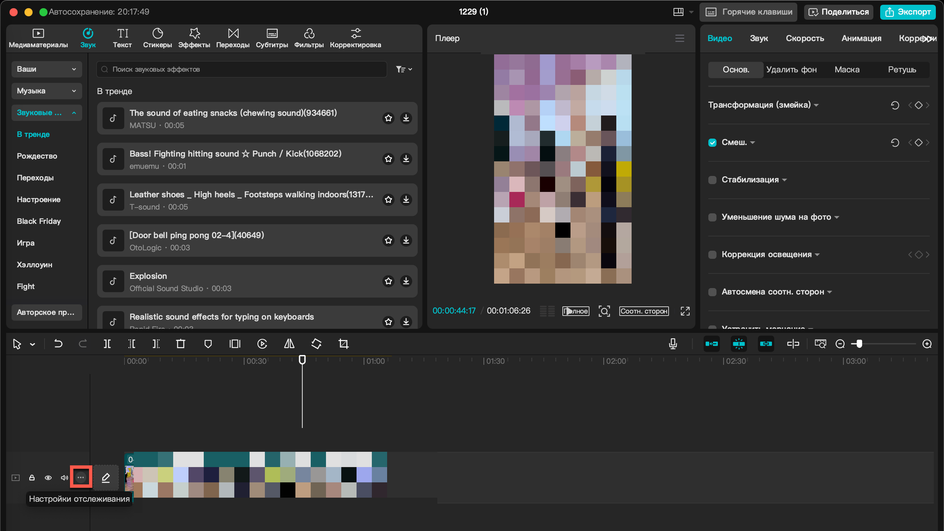Viewport: 944px width, 531px height.
Task: Expand the Музыка dropdown in sidebar
Action: [46, 91]
